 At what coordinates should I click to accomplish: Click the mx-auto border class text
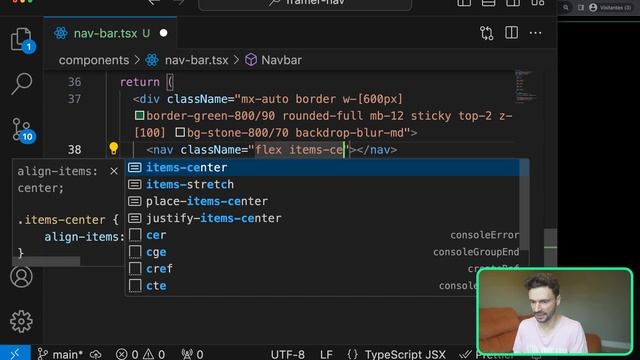[x=289, y=99]
